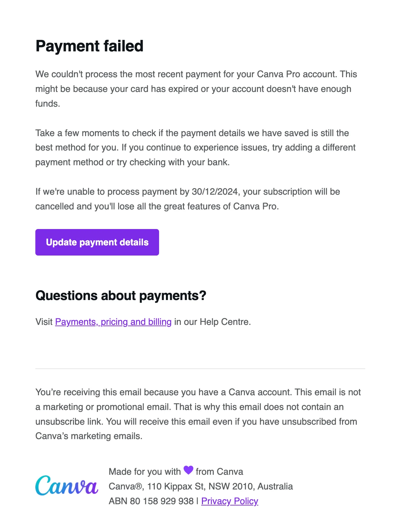Screen dimensions: 398x532
Task: Open the Payments, pricing and billing link
Action: 113,322
